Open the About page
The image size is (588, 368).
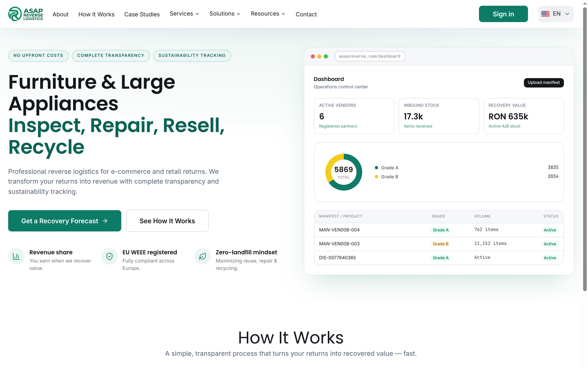tap(60, 14)
